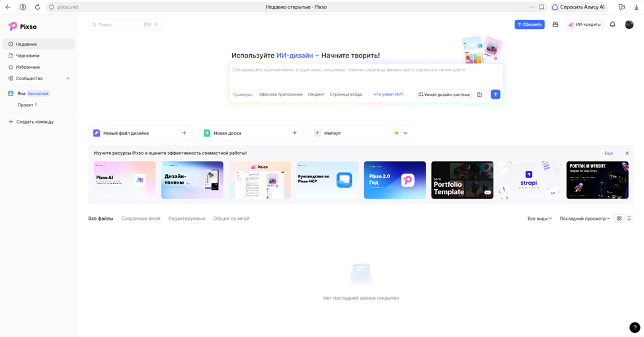
Task: Open Руководство по Pixso MCP card
Action: click(x=327, y=180)
